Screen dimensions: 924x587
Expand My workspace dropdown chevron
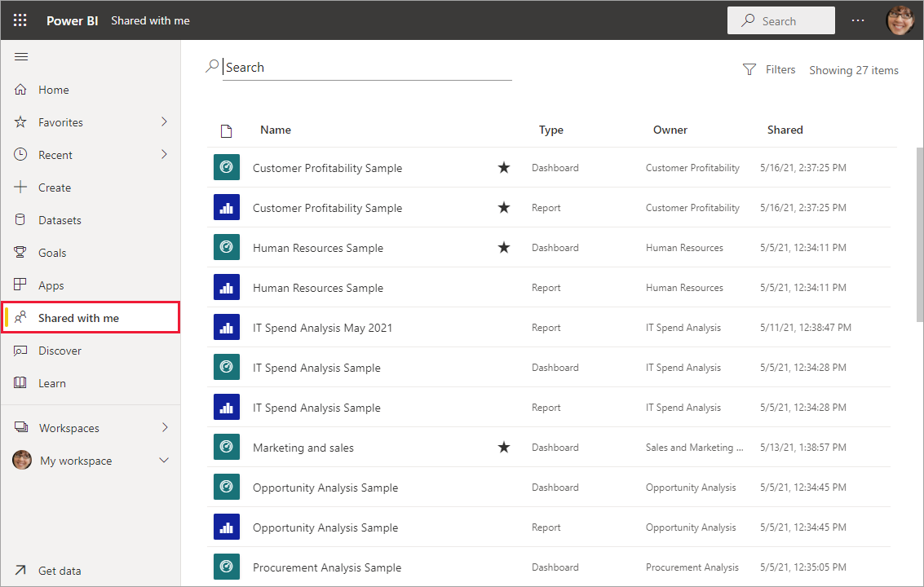pos(165,461)
